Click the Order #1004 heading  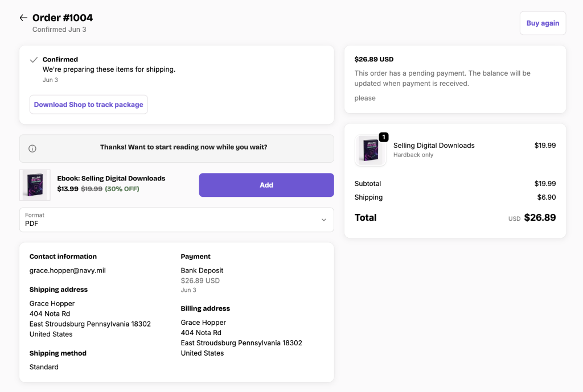(63, 18)
